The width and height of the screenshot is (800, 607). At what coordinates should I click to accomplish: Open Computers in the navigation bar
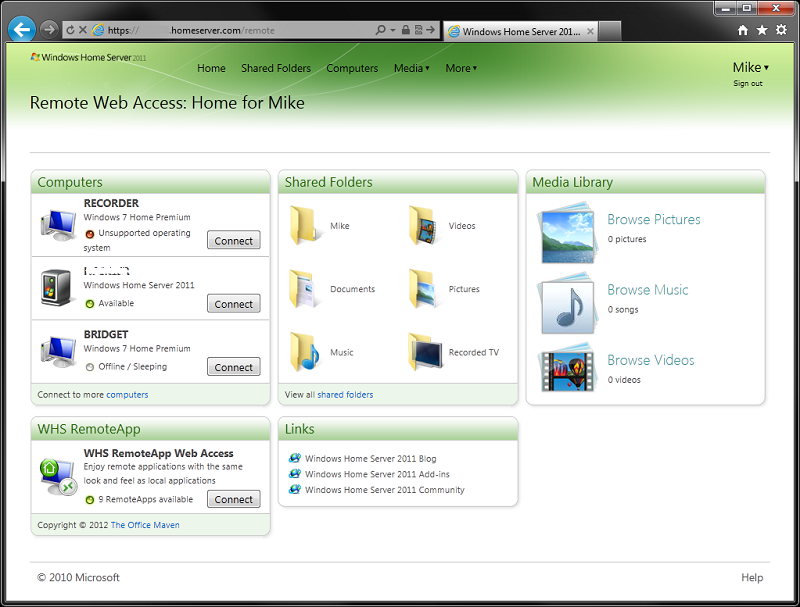point(352,68)
